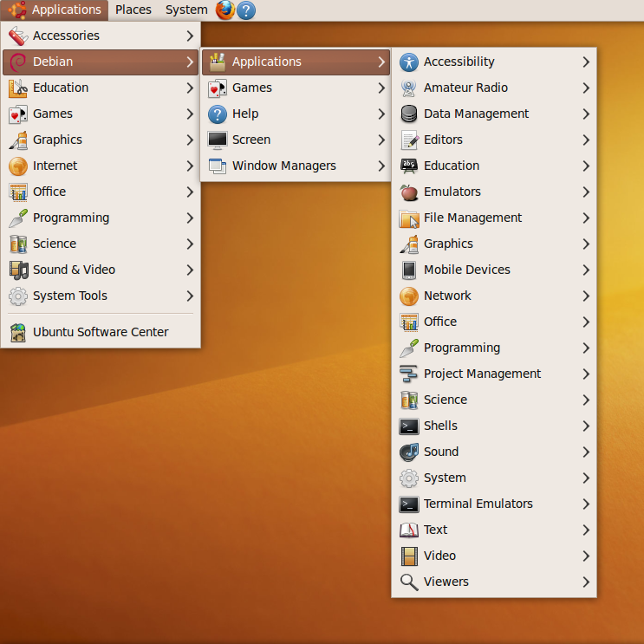This screenshot has height=644, width=644.
Task: Click the Window Managers icon
Action: 218,166
